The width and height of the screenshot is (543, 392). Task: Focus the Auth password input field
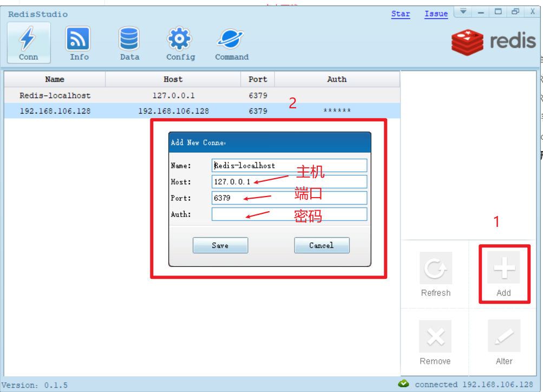click(289, 214)
